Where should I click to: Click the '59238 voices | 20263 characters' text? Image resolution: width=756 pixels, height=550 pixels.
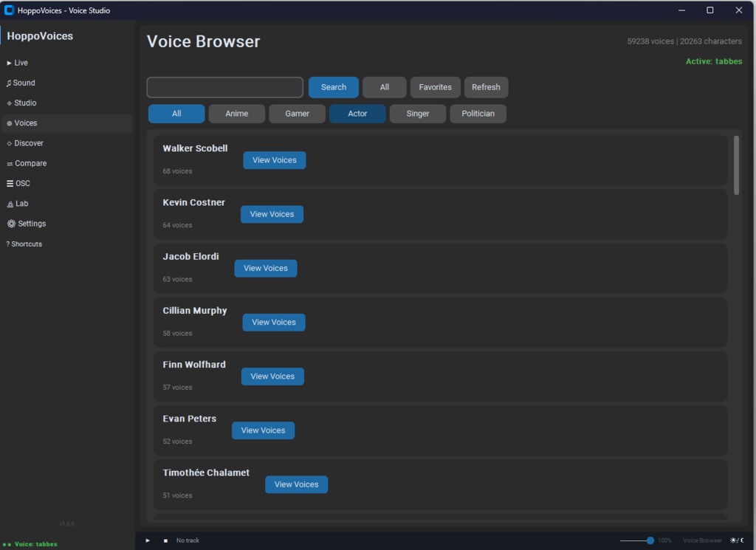684,41
